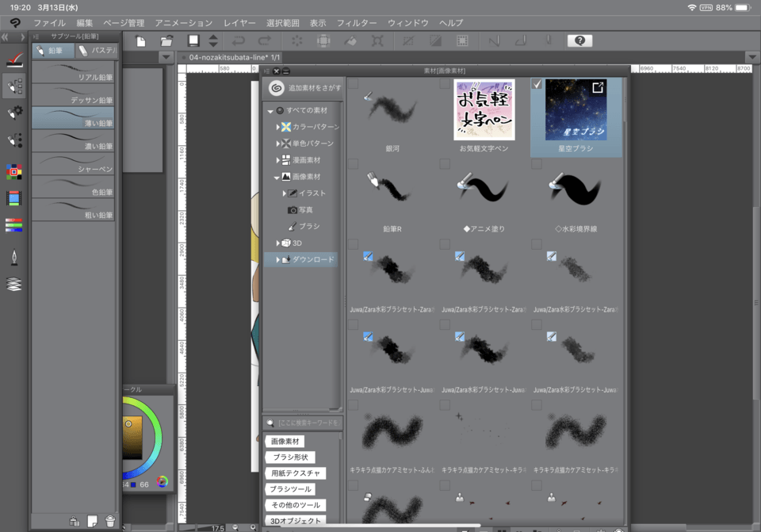Click the Redo arrow icon
The height and width of the screenshot is (532, 761).
[x=265, y=40]
